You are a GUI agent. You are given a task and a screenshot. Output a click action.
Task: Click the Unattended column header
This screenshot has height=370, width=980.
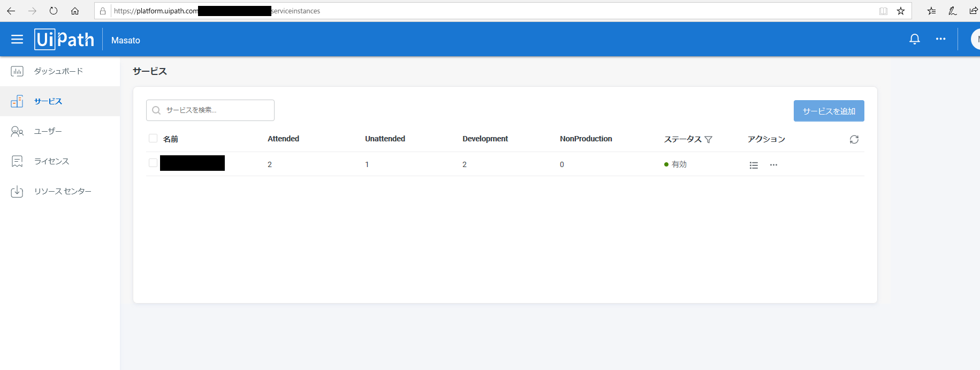click(x=385, y=139)
